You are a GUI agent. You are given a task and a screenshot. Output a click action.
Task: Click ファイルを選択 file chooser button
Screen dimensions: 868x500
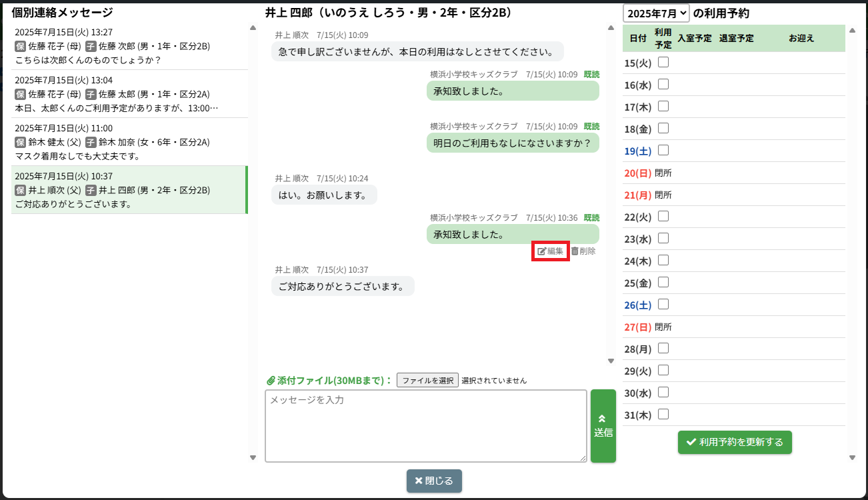tap(427, 380)
